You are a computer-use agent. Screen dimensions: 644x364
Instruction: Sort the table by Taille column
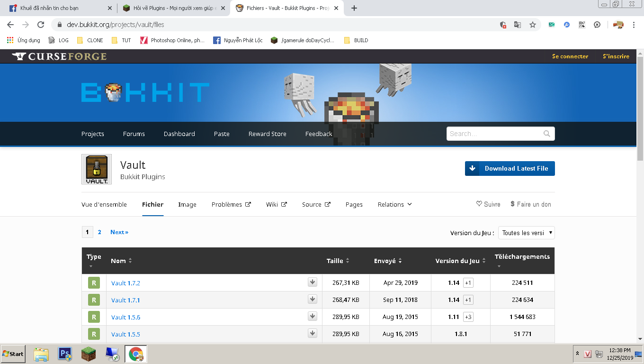tap(338, 261)
